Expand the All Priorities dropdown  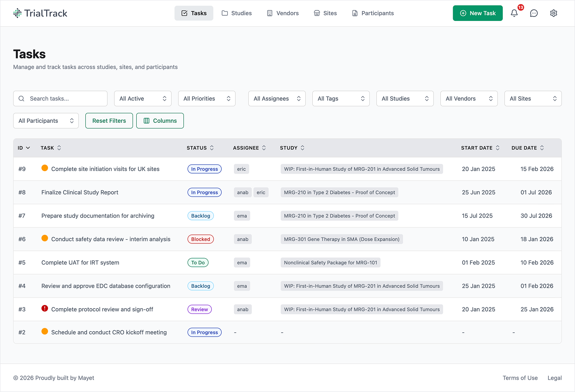[206, 99]
